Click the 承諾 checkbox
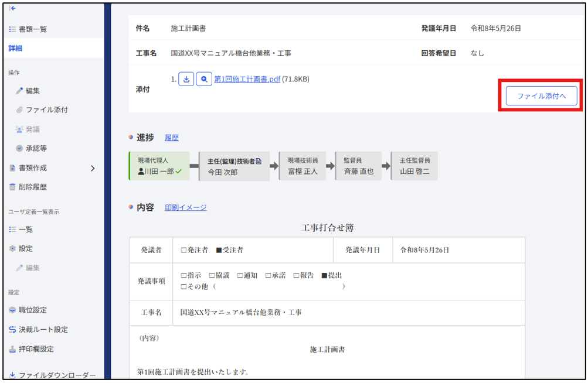Screen dimensions: 588x383 [268, 275]
